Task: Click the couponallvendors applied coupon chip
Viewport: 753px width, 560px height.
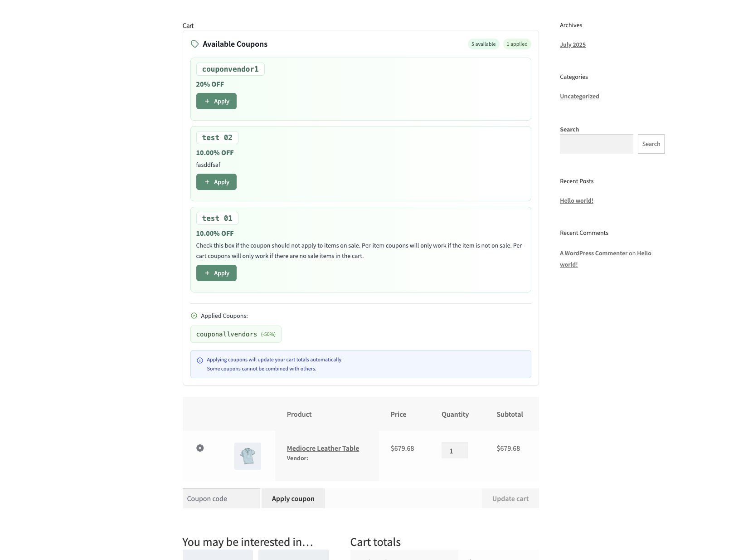Action: [236, 334]
